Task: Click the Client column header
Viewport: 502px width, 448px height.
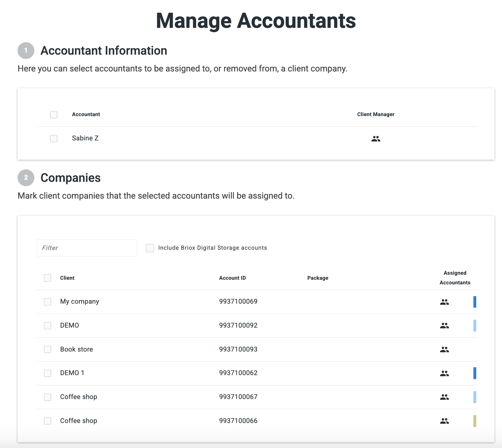Action: coord(67,278)
